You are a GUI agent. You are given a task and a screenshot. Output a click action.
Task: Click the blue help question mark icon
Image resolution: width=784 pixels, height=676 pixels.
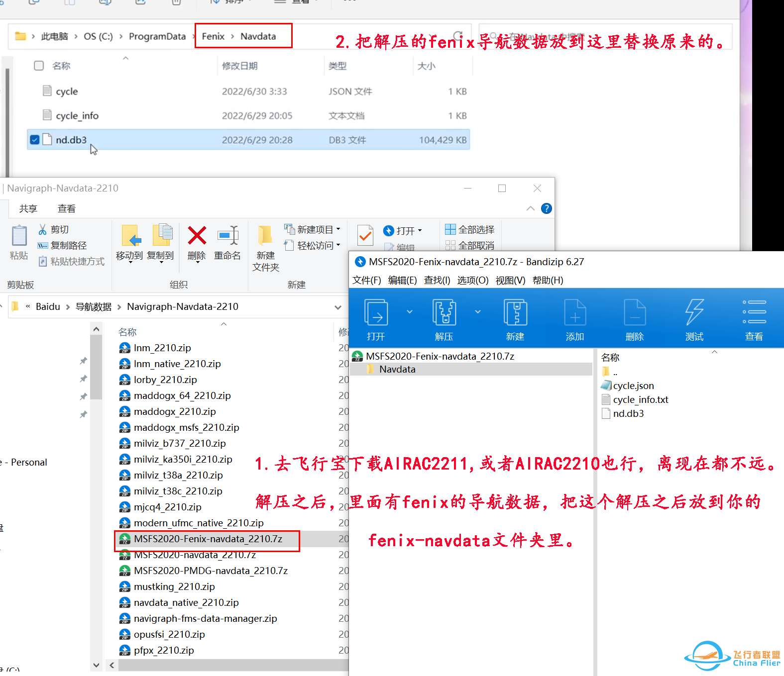click(x=546, y=208)
